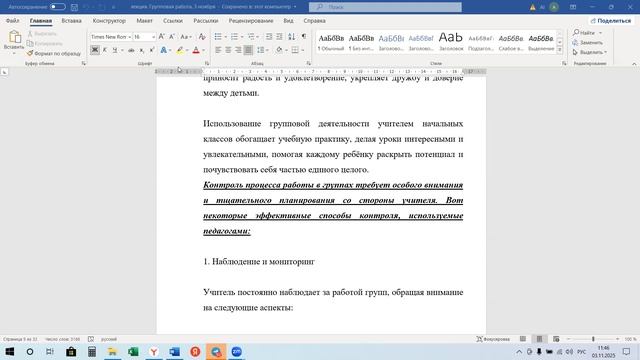Image resolution: width=640 pixels, height=360 pixels.
Task: Open the font name Times New Roman dropdown
Action: click(x=129, y=37)
